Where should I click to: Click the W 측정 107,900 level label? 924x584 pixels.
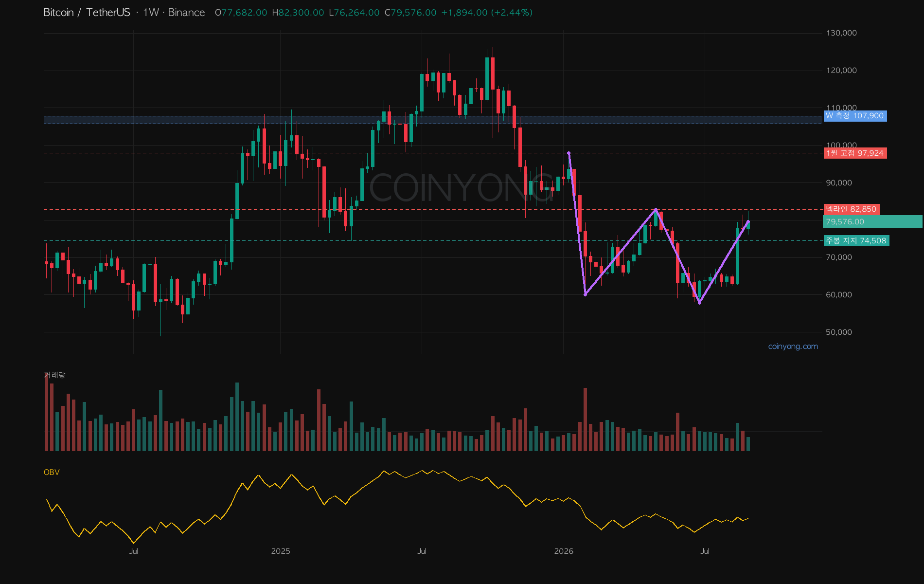coord(855,116)
